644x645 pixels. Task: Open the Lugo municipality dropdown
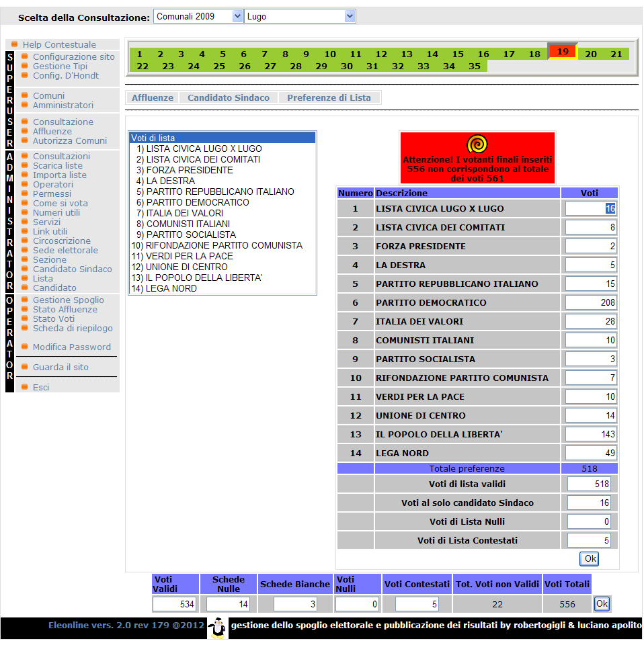pyautogui.click(x=300, y=16)
